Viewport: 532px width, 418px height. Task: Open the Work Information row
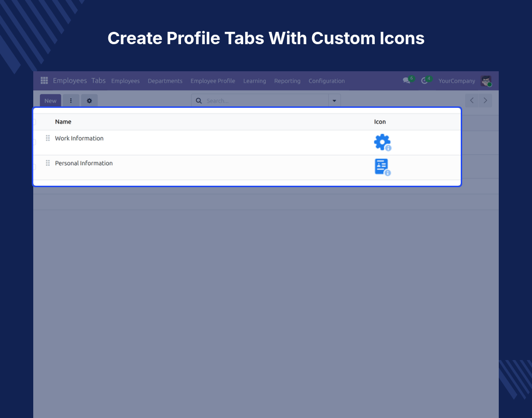coord(247,142)
